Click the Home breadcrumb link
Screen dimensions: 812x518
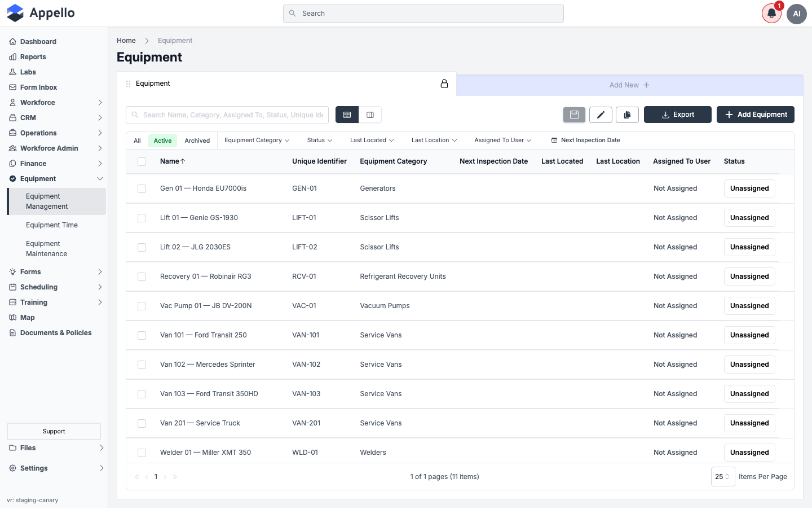(126, 41)
